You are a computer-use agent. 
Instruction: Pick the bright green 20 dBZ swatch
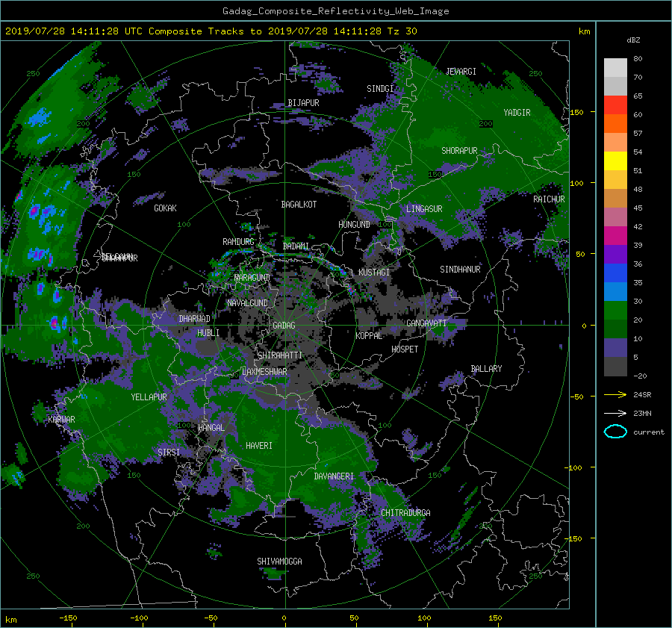615,311
